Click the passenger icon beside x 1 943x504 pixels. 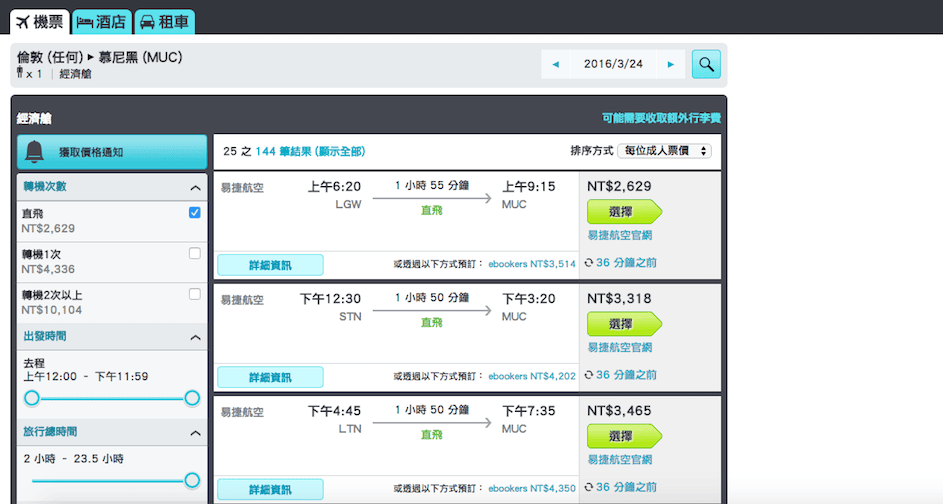pyautogui.click(x=20, y=73)
